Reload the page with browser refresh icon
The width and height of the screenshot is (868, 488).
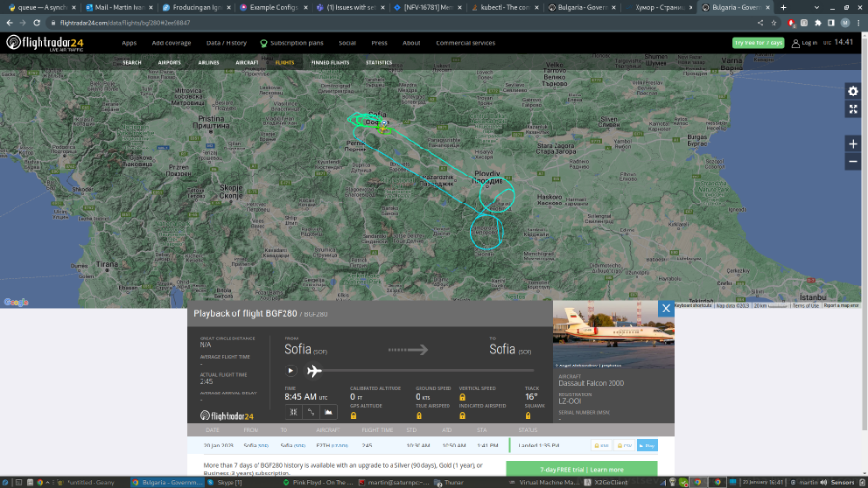click(37, 23)
